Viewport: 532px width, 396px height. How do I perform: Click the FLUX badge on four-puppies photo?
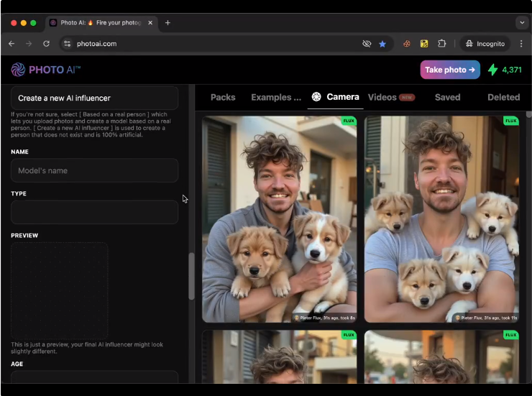(510, 121)
